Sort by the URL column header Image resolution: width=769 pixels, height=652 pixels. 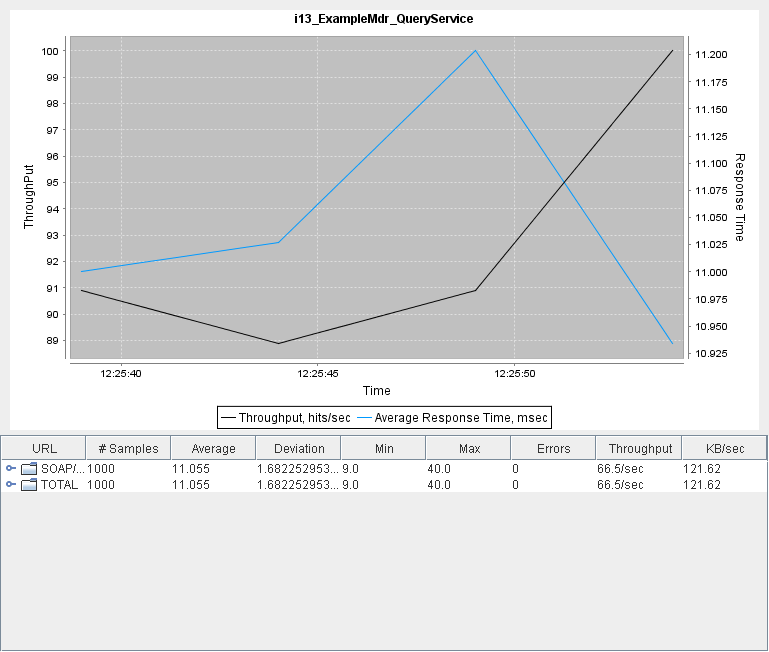44,448
